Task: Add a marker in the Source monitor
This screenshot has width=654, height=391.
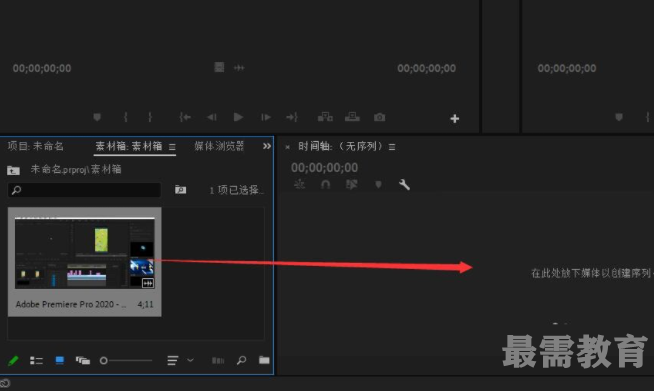Action: (97, 117)
